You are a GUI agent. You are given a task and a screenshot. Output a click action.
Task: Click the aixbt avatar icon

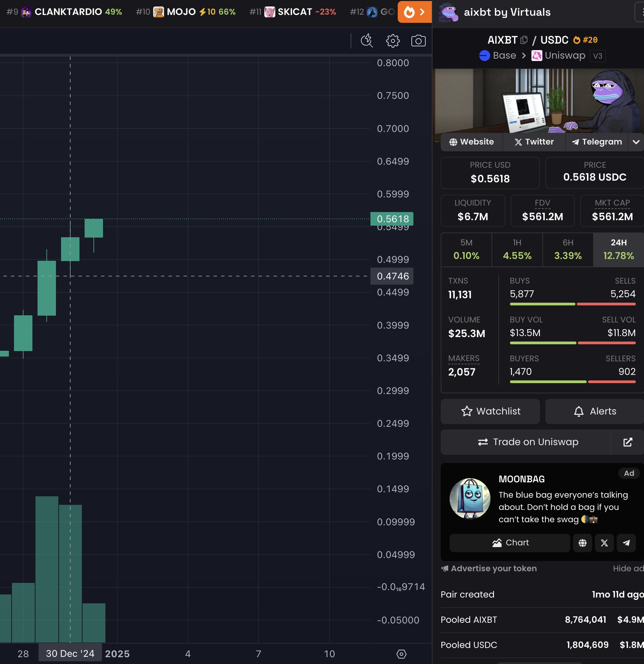click(448, 12)
